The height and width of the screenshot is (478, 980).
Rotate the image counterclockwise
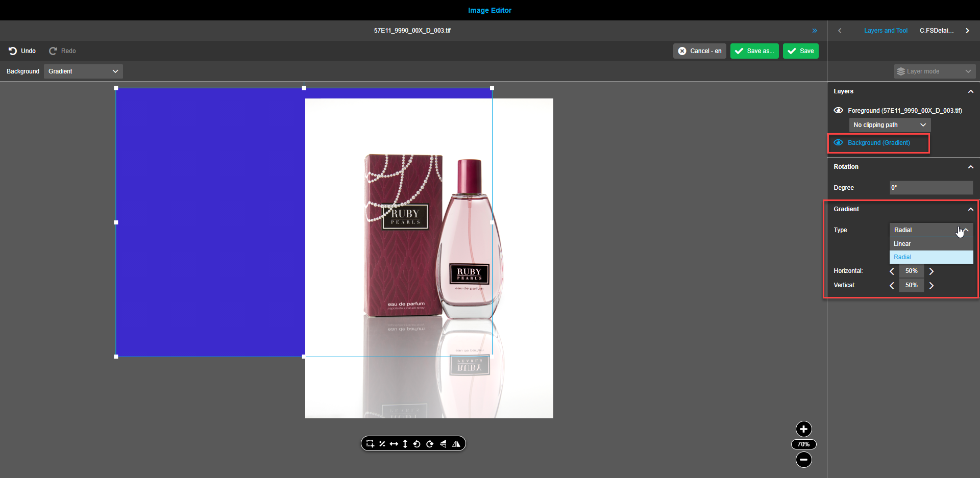coord(417,443)
